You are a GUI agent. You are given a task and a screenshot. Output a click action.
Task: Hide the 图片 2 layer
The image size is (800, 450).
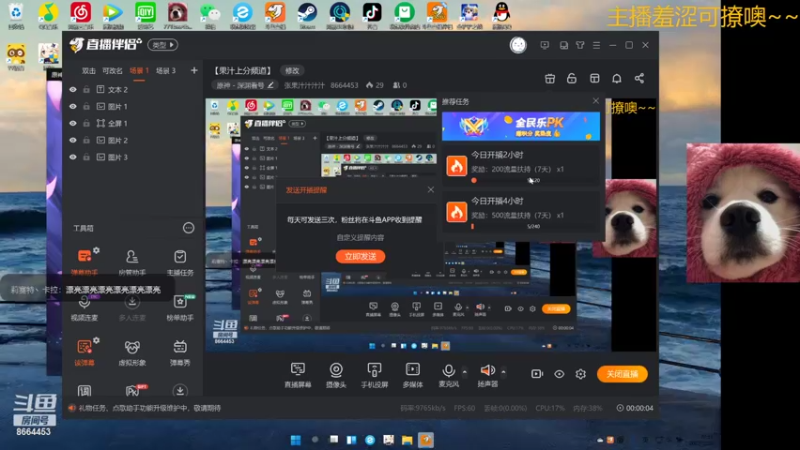pos(73,140)
